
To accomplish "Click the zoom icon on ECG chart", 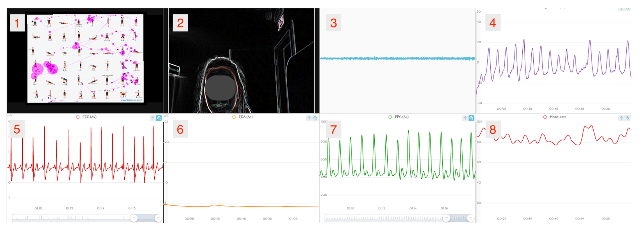I will [x=159, y=118].
